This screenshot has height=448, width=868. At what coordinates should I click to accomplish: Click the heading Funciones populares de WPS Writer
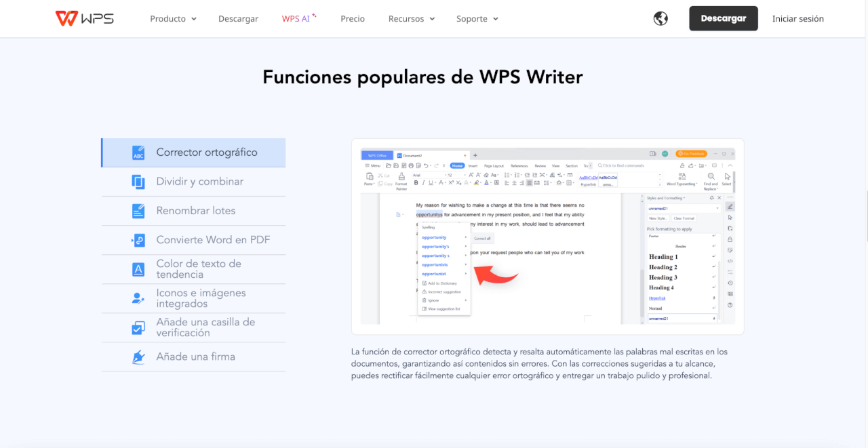click(x=422, y=77)
